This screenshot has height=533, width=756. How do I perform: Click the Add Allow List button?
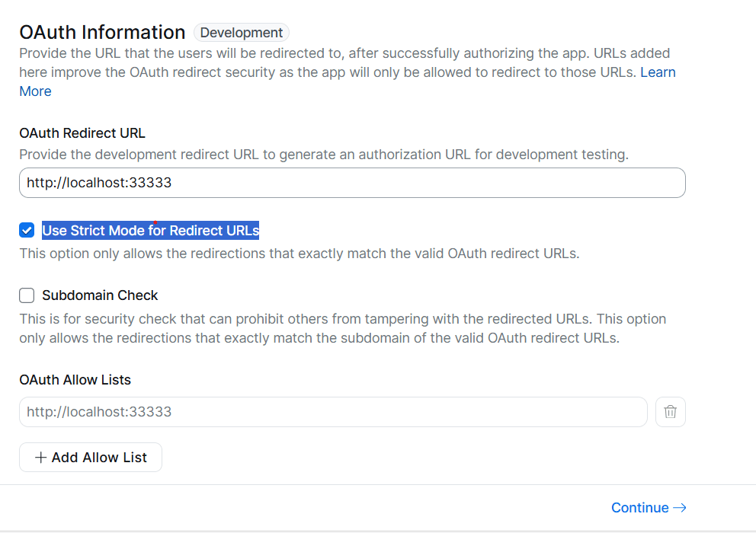(90, 457)
